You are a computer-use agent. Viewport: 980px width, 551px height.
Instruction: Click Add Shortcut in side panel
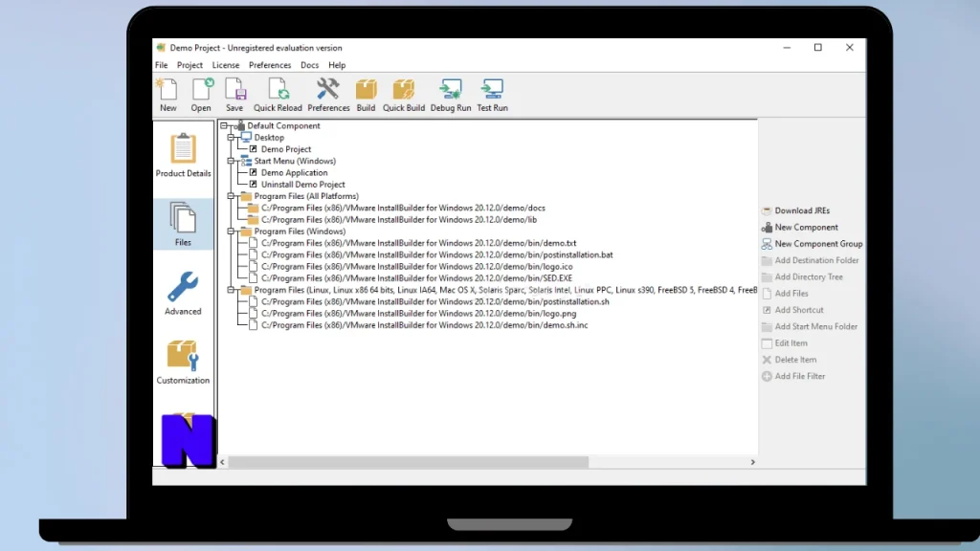pos(792,310)
